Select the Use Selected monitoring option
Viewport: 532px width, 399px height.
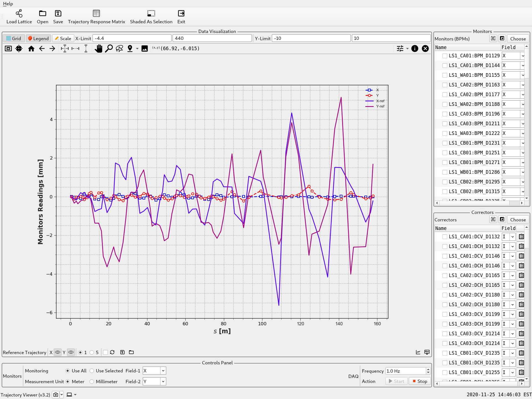coord(92,371)
